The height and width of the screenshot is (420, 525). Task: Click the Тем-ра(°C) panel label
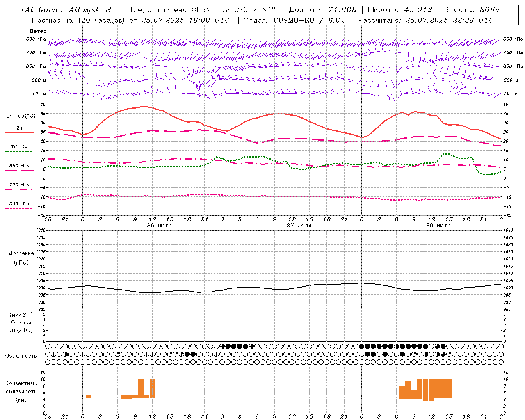tap(19, 116)
